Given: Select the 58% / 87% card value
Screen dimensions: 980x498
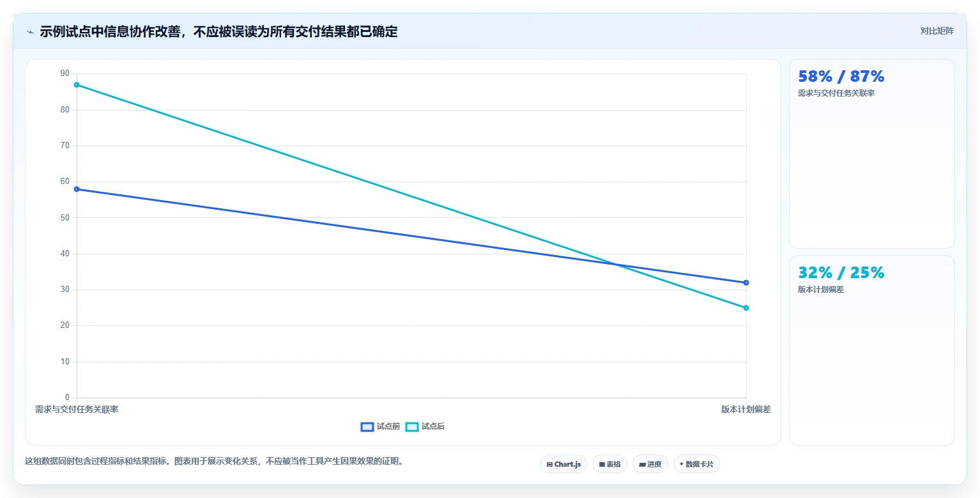Looking at the screenshot, I should 841,77.
